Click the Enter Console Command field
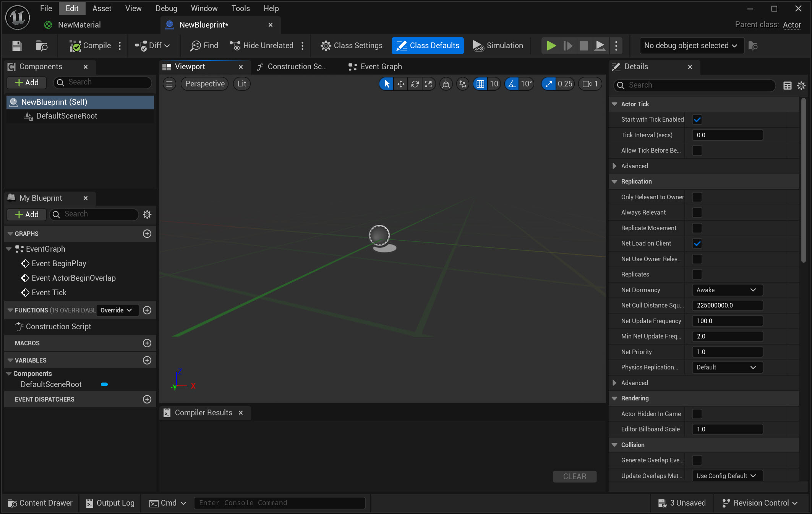Screen dimensions: 812x514 [x=280, y=503]
